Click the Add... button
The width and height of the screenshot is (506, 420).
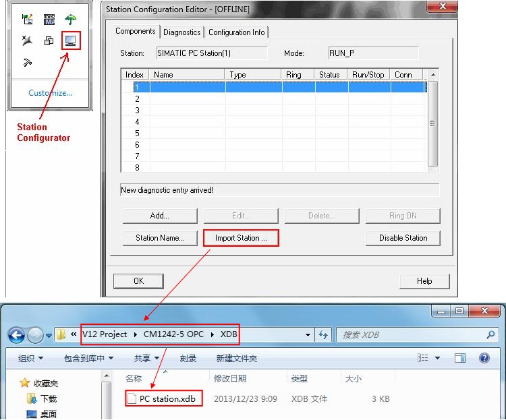tap(160, 216)
